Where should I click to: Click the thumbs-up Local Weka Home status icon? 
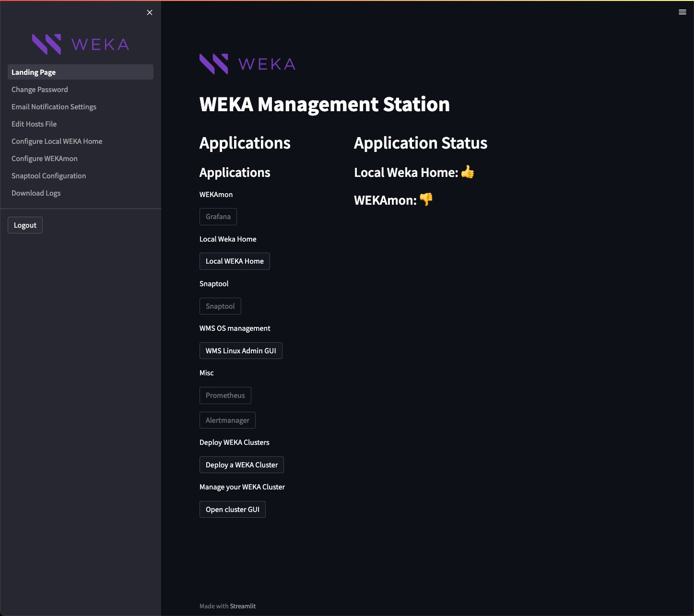point(468,172)
